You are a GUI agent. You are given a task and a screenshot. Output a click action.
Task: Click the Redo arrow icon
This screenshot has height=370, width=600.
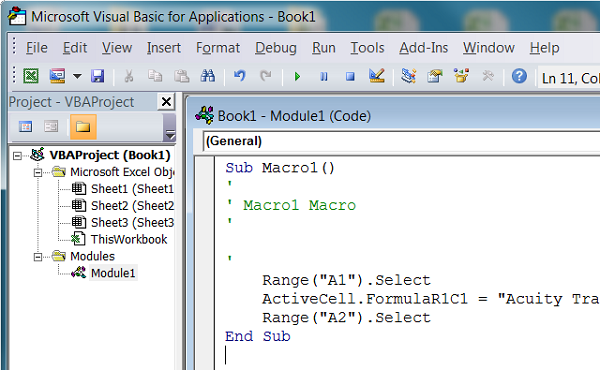coord(266,76)
